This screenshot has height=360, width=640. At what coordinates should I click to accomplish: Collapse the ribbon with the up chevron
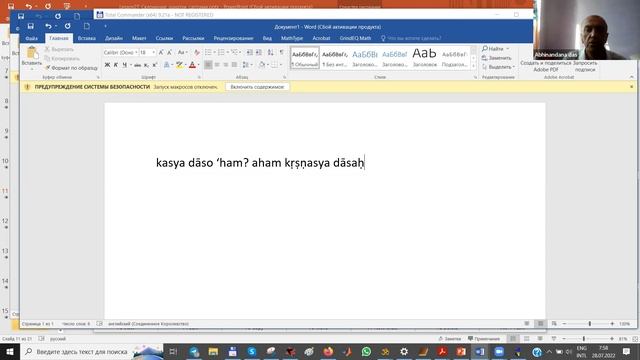pos(631,77)
